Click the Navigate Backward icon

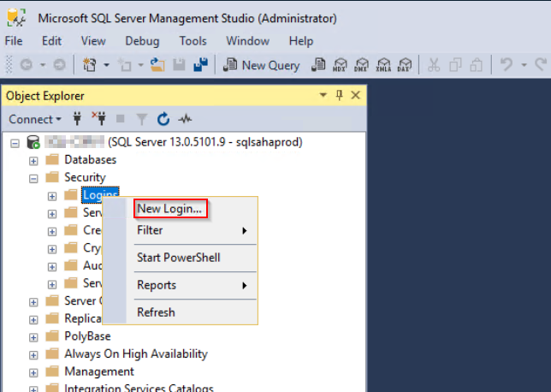click(27, 65)
